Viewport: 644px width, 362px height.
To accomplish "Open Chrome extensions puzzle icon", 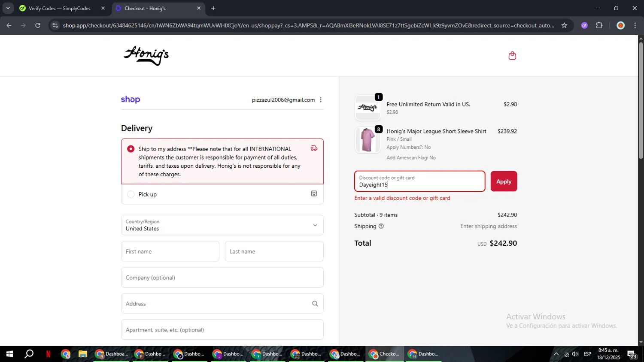I will point(599,25).
